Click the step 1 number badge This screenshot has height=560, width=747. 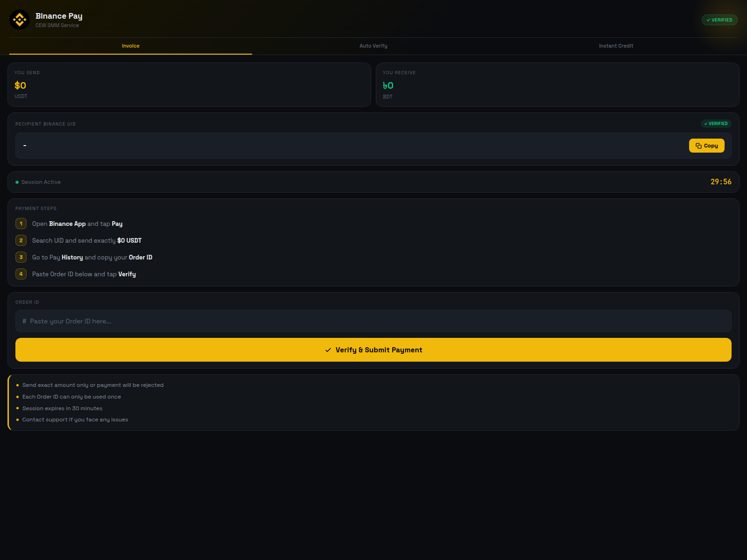(x=21, y=224)
